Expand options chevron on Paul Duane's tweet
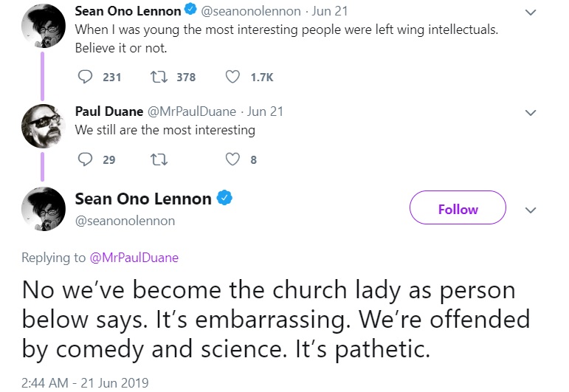 coord(530,113)
